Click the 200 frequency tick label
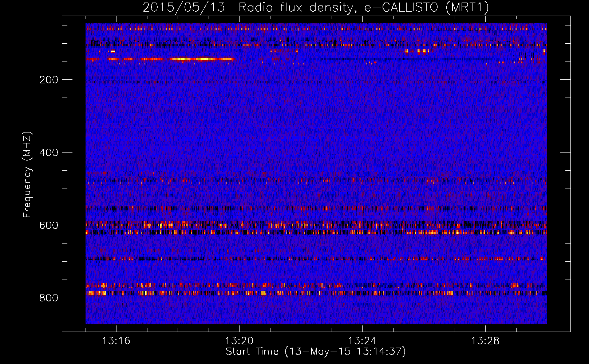Viewport: 589px width, 364px height. point(49,80)
